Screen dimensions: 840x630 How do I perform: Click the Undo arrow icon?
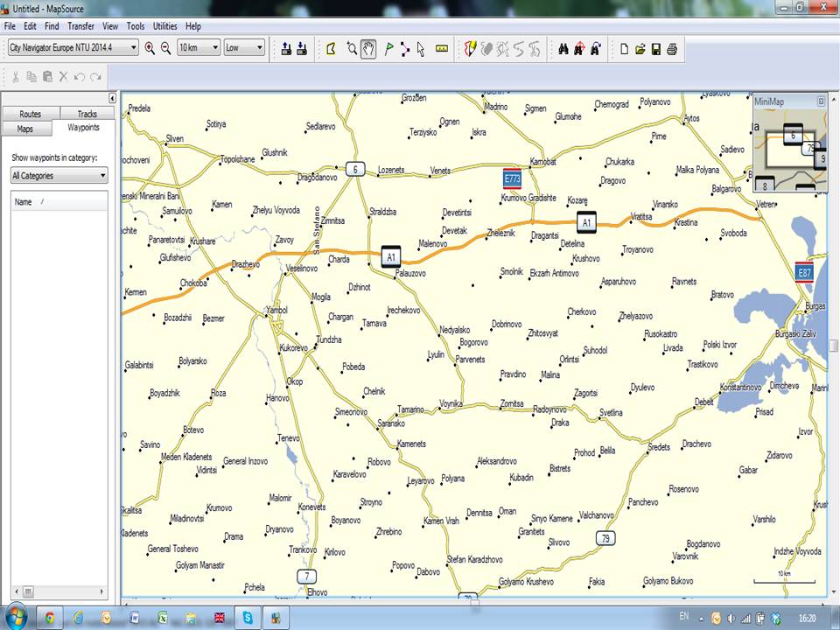[80, 77]
